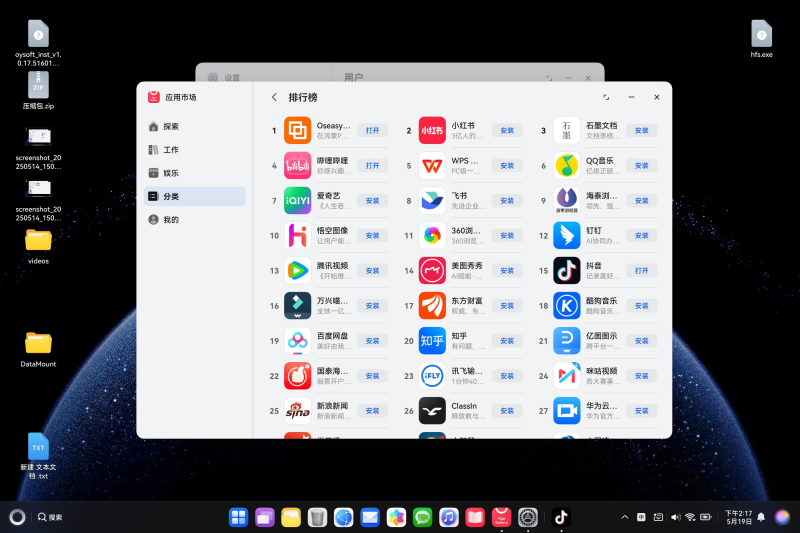Screen dimensions: 800x533
Task: Select the 百度网盘 app icon
Action: [x=297, y=341]
